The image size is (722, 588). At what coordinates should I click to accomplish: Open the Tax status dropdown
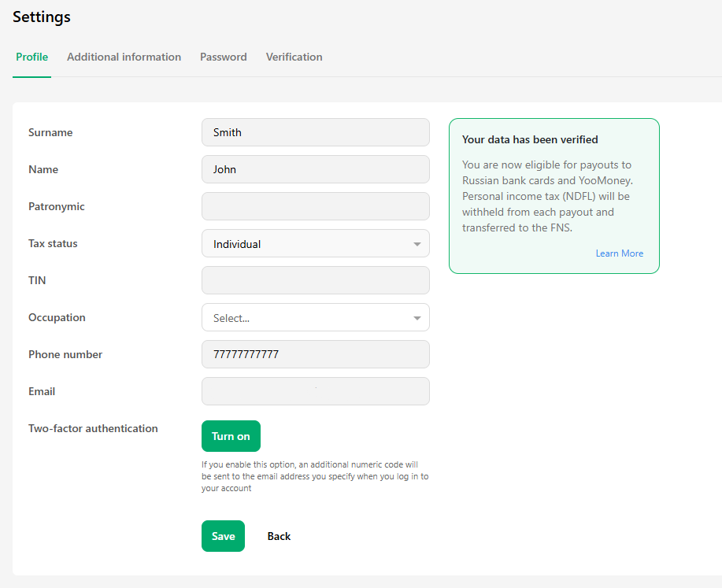316,243
